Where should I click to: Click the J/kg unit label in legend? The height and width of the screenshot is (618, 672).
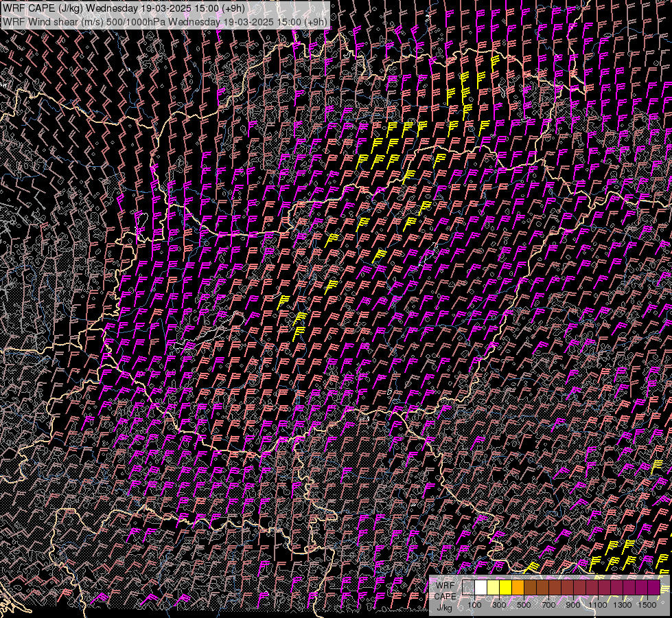click(x=444, y=608)
